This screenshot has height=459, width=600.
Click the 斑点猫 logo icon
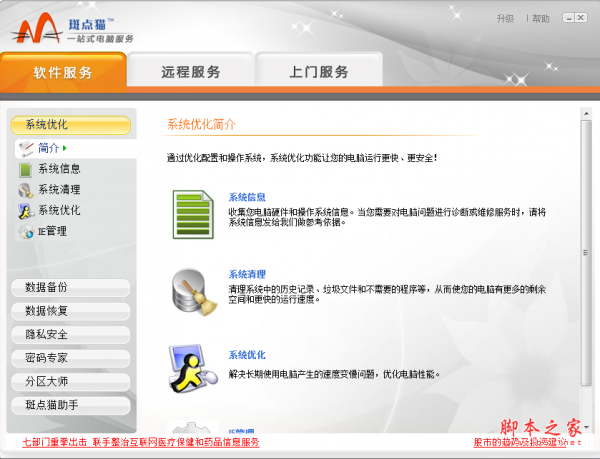[37, 28]
